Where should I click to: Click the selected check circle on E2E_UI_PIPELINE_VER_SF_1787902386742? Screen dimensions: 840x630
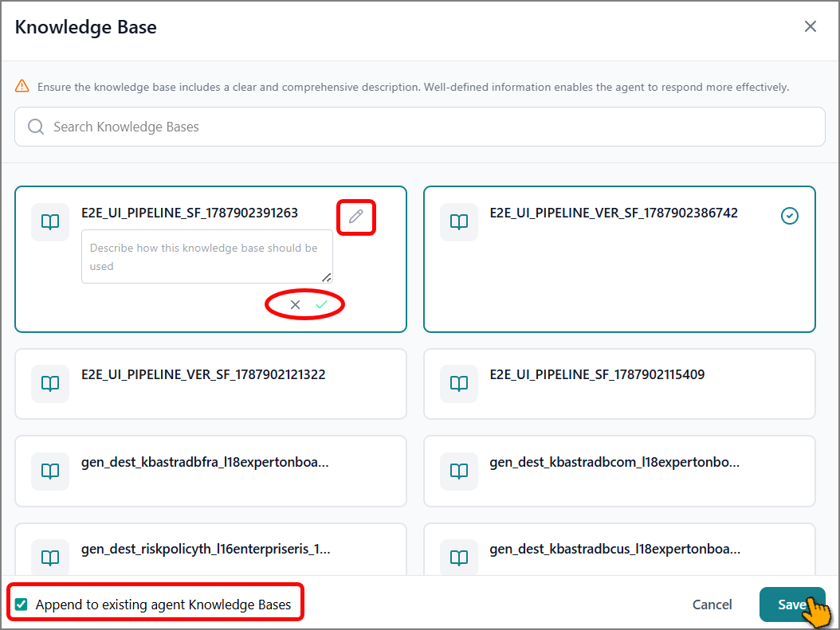coord(790,216)
